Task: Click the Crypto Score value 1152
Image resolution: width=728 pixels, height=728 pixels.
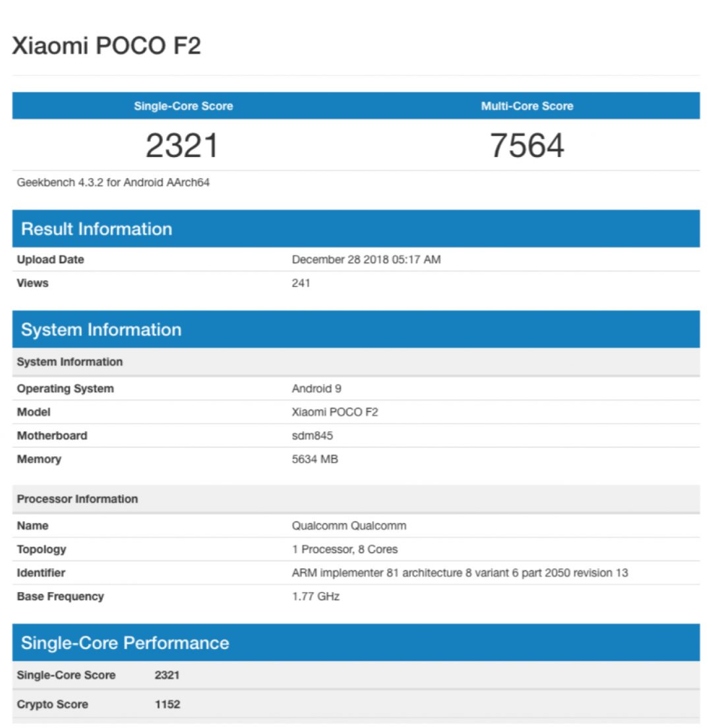Action: click(167, 704)
